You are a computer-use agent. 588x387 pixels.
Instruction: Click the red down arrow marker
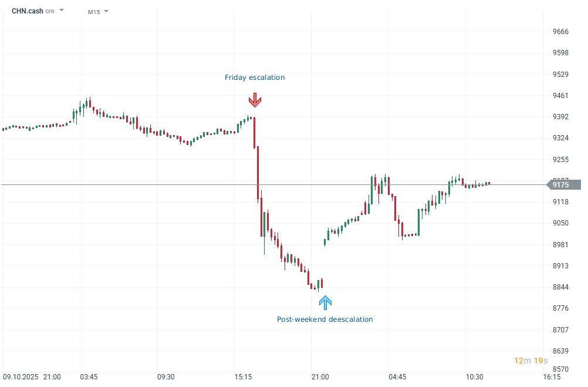(255, 100)
